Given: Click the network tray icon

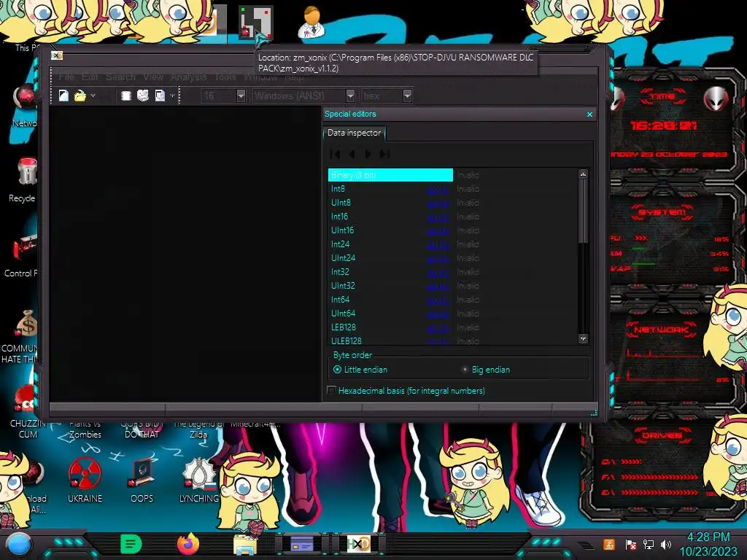Looking at the screenshot, I should pos(648,544).
